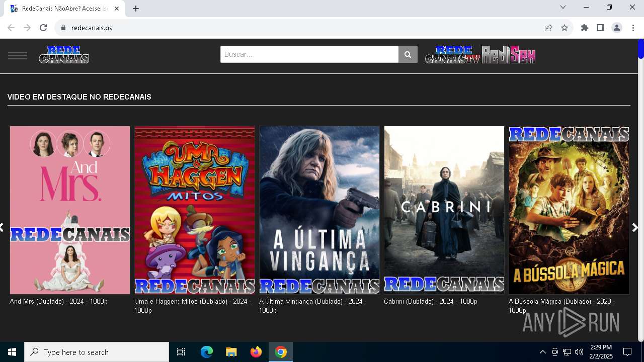Open A Última Vingança poster
Screen dimensions: 644x362
tap(319, 210)
